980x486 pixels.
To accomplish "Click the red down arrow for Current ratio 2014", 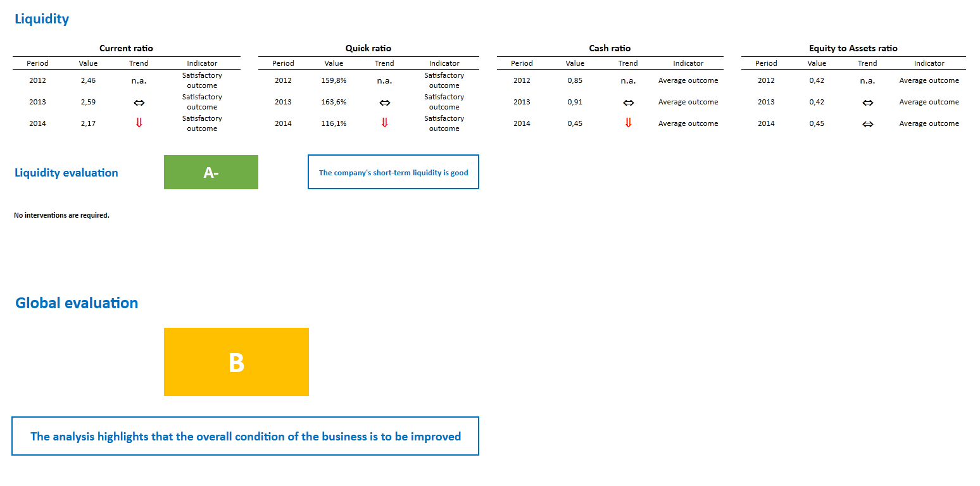I will point(139,123).
